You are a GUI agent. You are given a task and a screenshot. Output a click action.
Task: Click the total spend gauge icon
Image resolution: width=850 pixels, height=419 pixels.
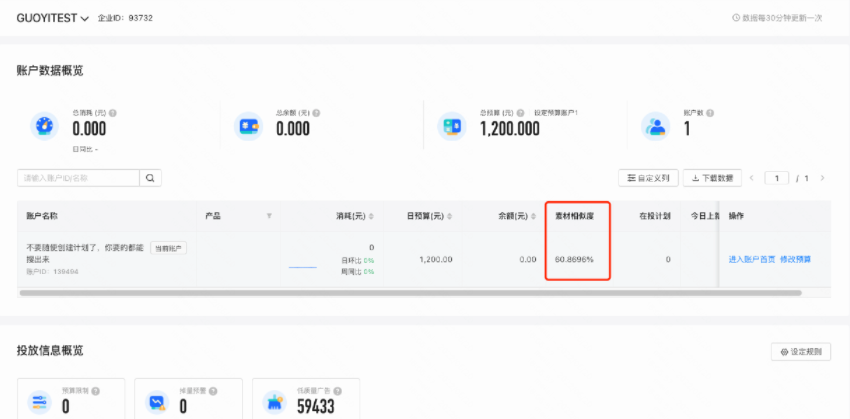(x=44, y=126)
